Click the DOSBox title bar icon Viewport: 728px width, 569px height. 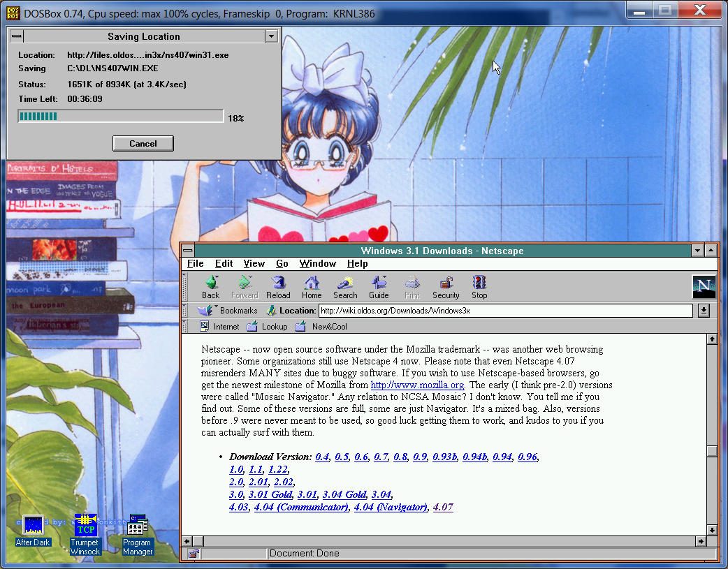coord(13,13)
